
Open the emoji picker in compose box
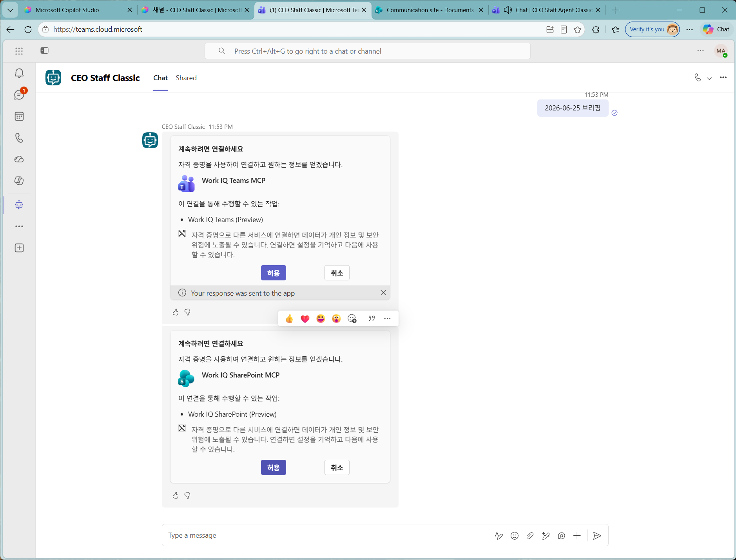coord(515,536)
